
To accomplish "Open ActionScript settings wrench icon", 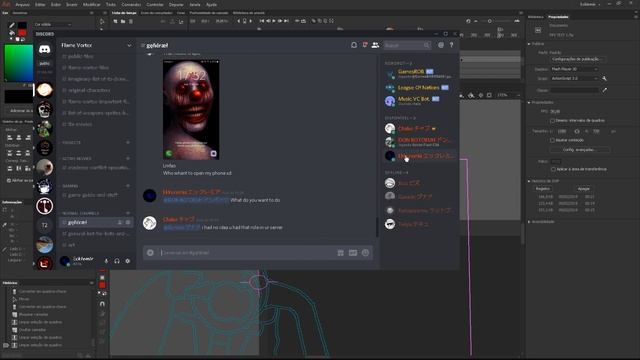I will (604, 78).
